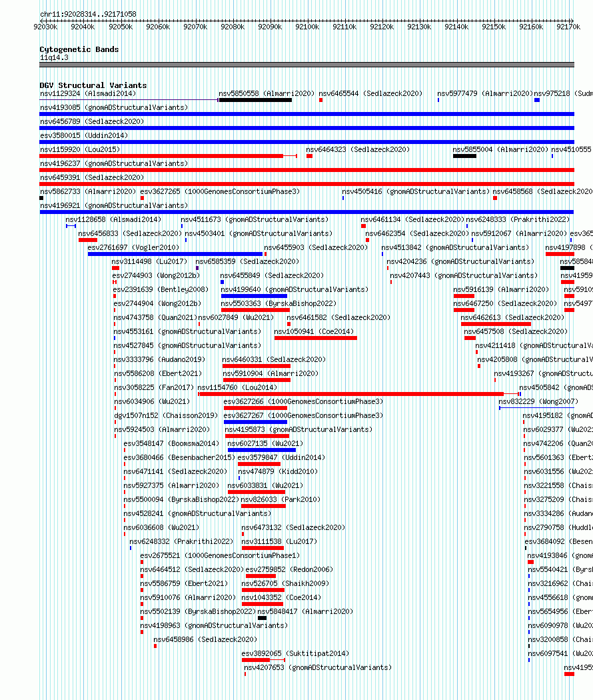Open nsv6455849 (Sedlazeck2020) label

pos(272,275)
